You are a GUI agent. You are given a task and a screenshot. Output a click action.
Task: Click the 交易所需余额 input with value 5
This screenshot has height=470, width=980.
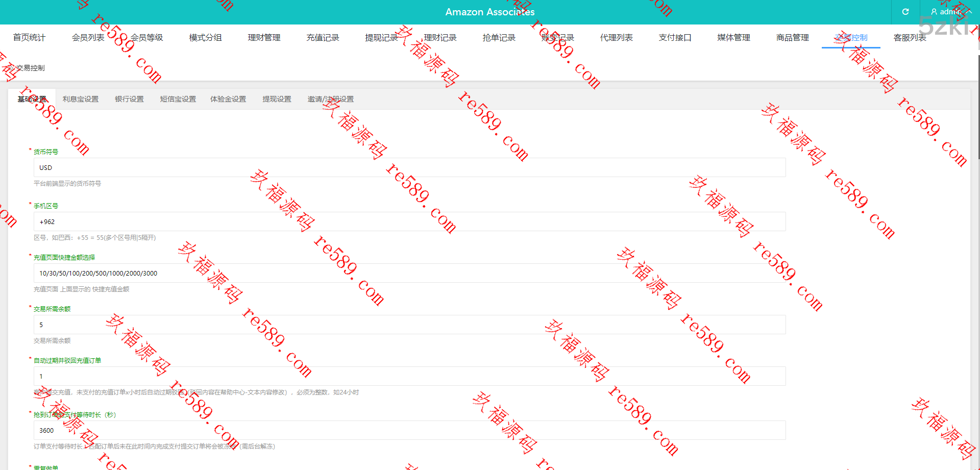409,325
